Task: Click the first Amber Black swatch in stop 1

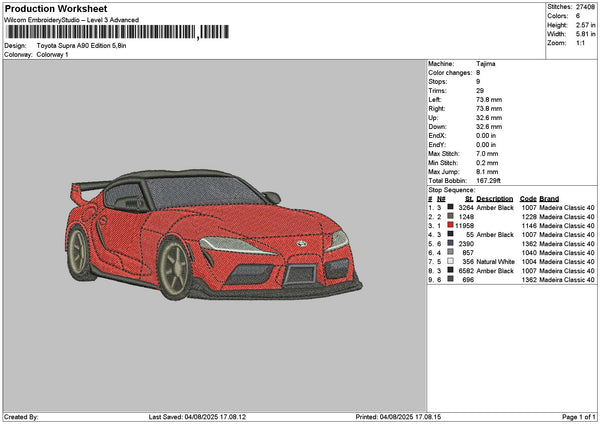Action: pos(450,207)
